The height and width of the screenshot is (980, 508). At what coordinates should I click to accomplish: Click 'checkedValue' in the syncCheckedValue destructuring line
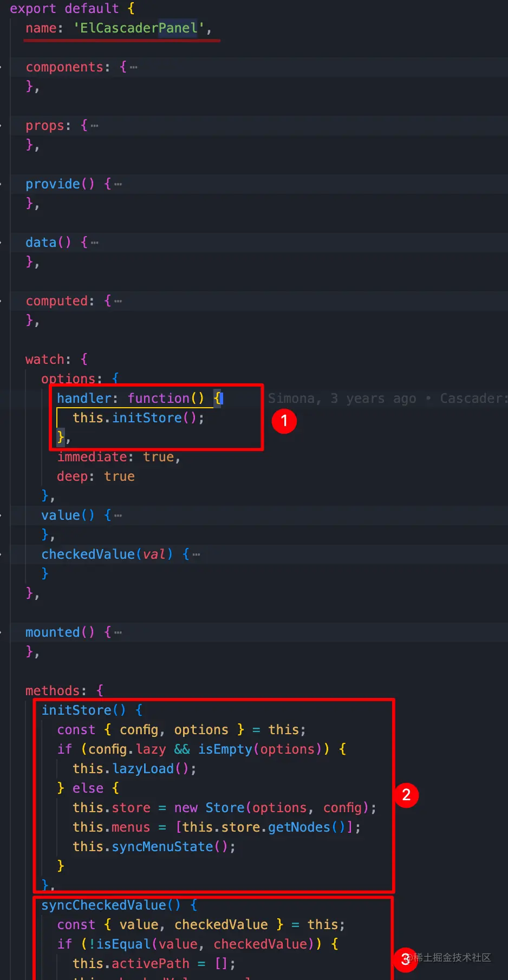[221, 925]
